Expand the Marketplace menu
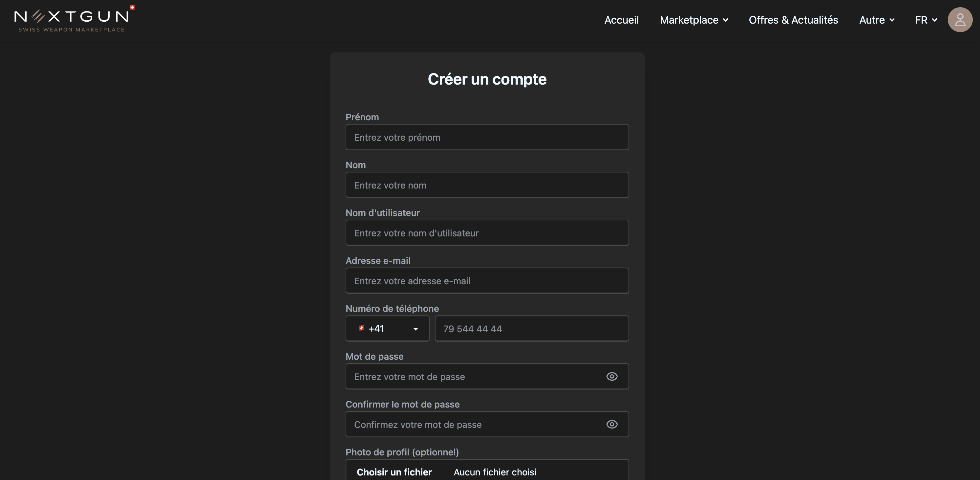Viewport: 980px width, 480px height. (694, 20)
